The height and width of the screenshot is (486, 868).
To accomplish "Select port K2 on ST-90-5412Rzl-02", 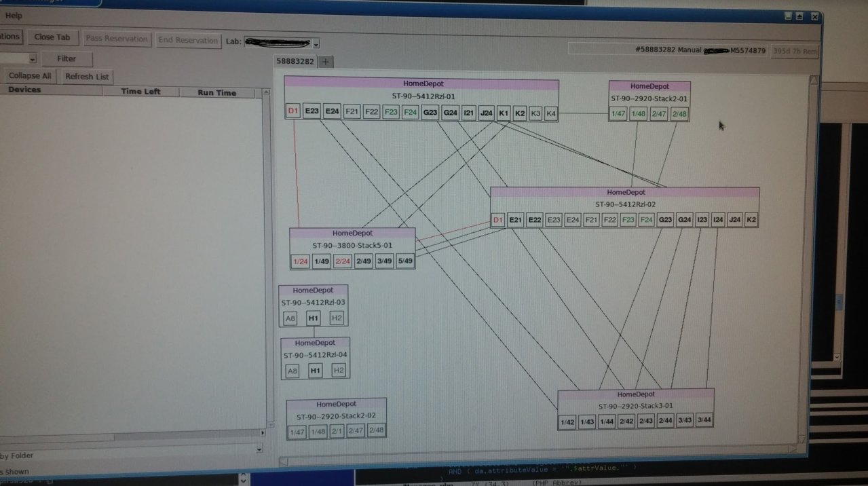I will coord(751,220).
